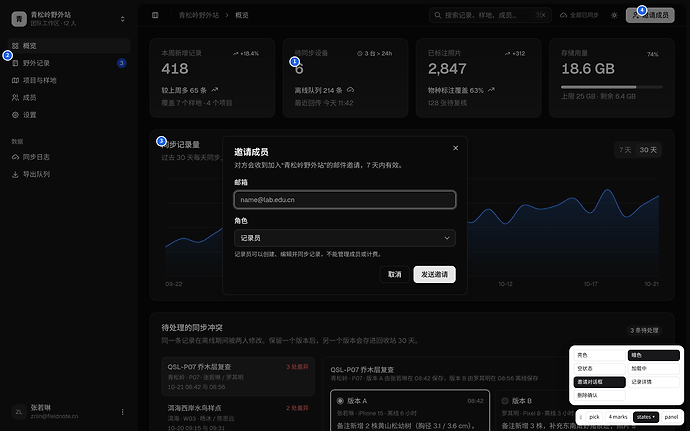This screenshot has width=690, height=431.
Task: Click the 3 处差异 label
Action: tap(297, 367)
